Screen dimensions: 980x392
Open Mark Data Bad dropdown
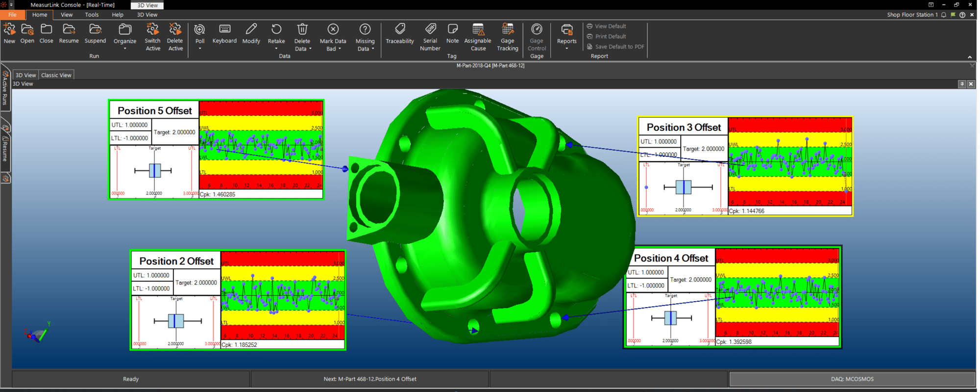coord(333,37)
